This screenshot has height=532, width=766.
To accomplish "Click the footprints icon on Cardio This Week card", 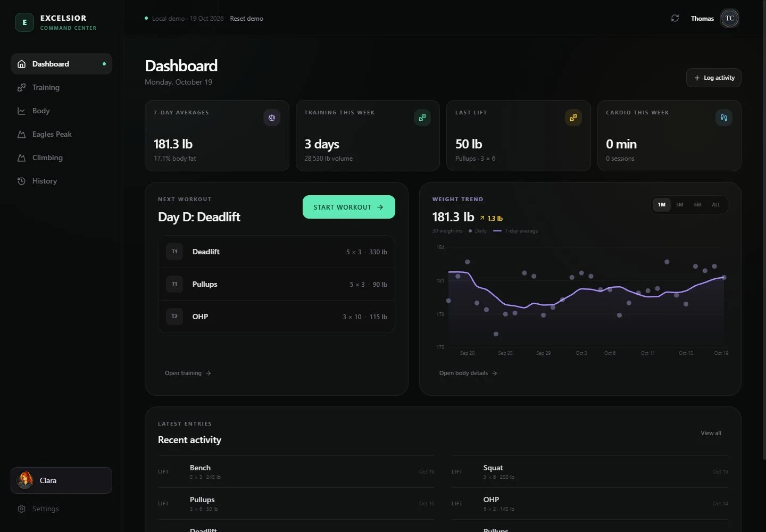I will (x=724, y=118).
